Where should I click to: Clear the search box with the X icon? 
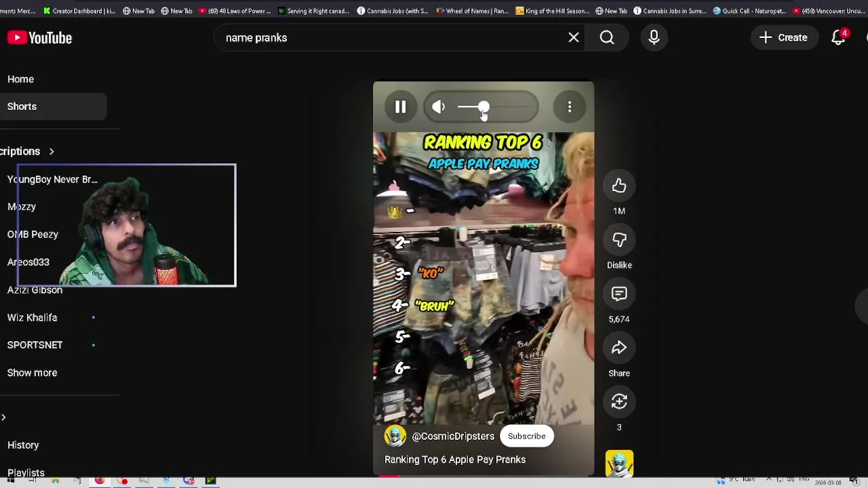pyautogui.click(x=574, y=38)
